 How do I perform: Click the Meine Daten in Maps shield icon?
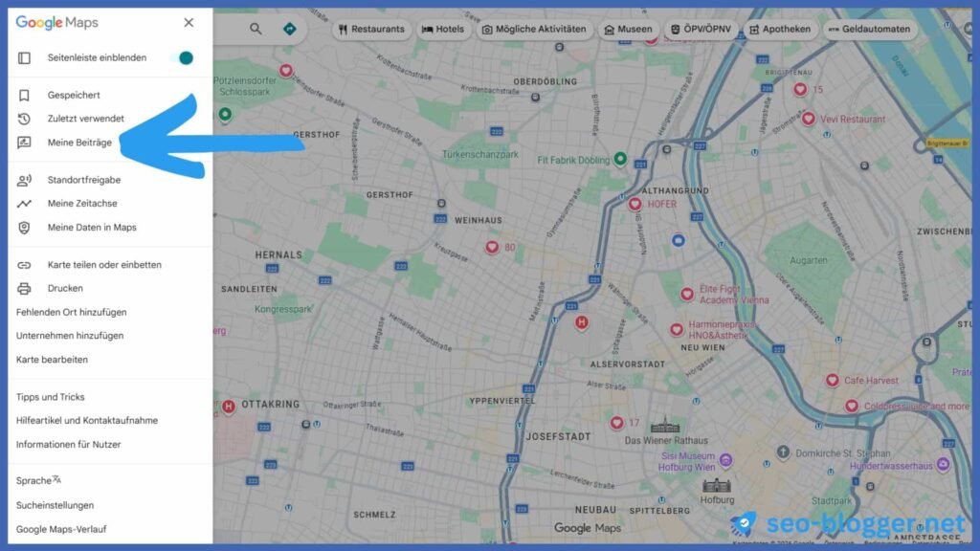tap(24, 228)
